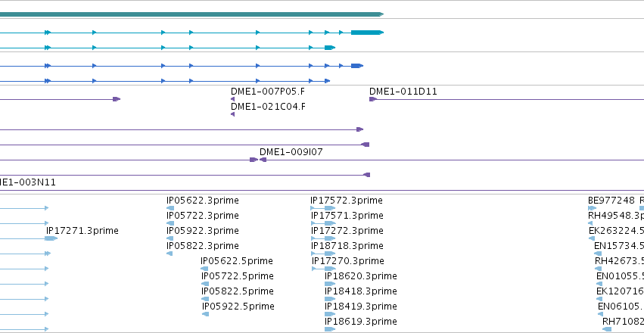The width and height of the screenshot is (644, 333).
Task: Open the IP18620.3prime EST label
Action: tap(361, 276)
